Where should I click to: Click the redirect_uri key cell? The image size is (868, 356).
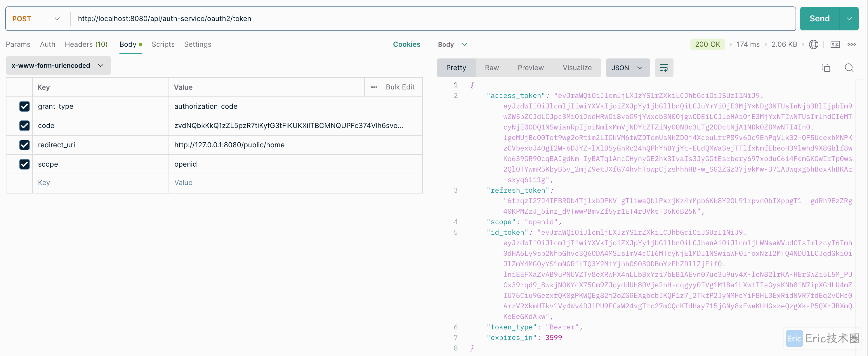(x=100, y=145)
